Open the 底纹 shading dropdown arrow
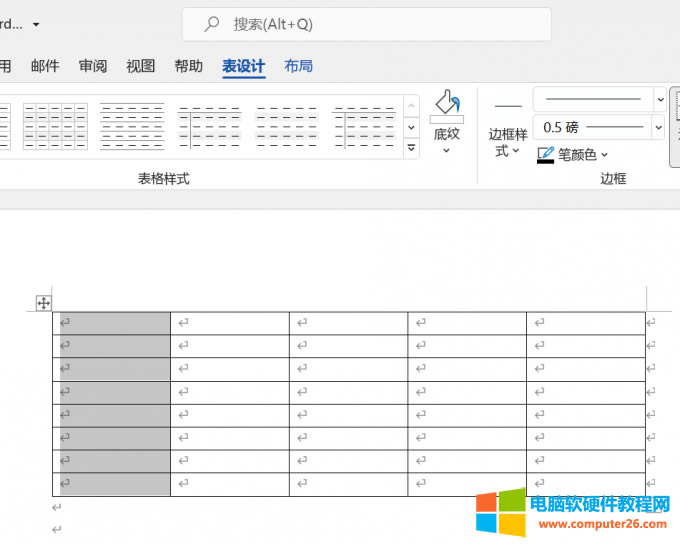The height and width of the screenshot is (544, 680). 446,151
